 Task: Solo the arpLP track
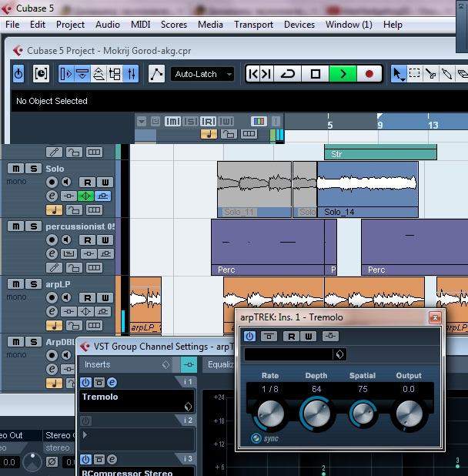pos(33,284)
